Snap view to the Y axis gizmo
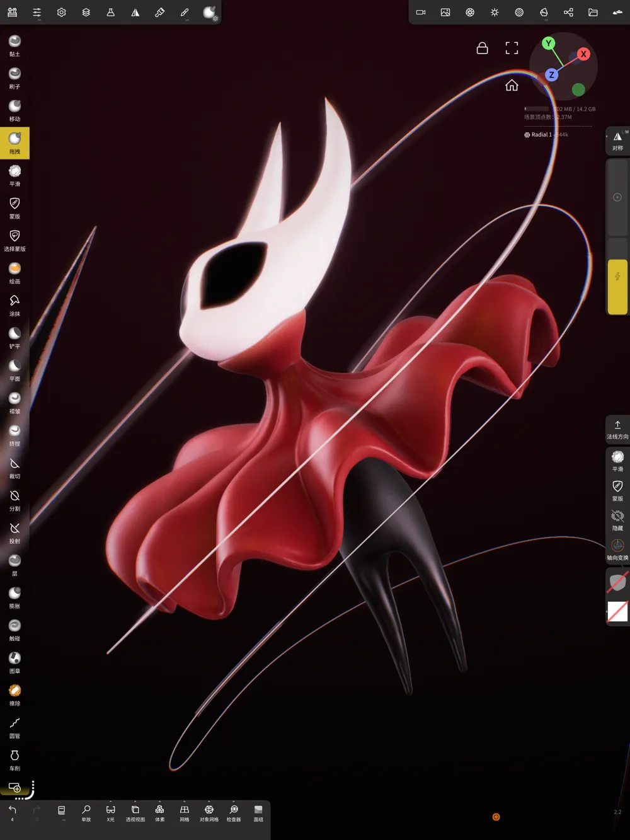 (x=548, y=43)
